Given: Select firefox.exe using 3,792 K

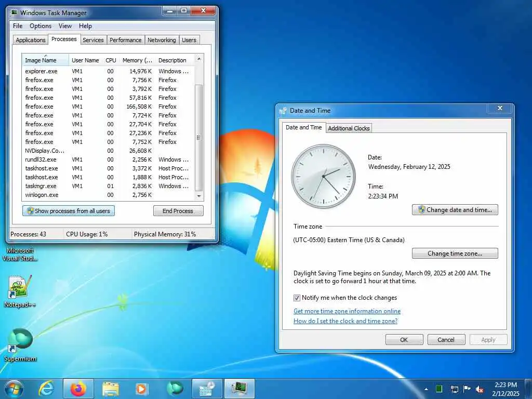Looking at the screenshot, I should (x=108, y=89).
